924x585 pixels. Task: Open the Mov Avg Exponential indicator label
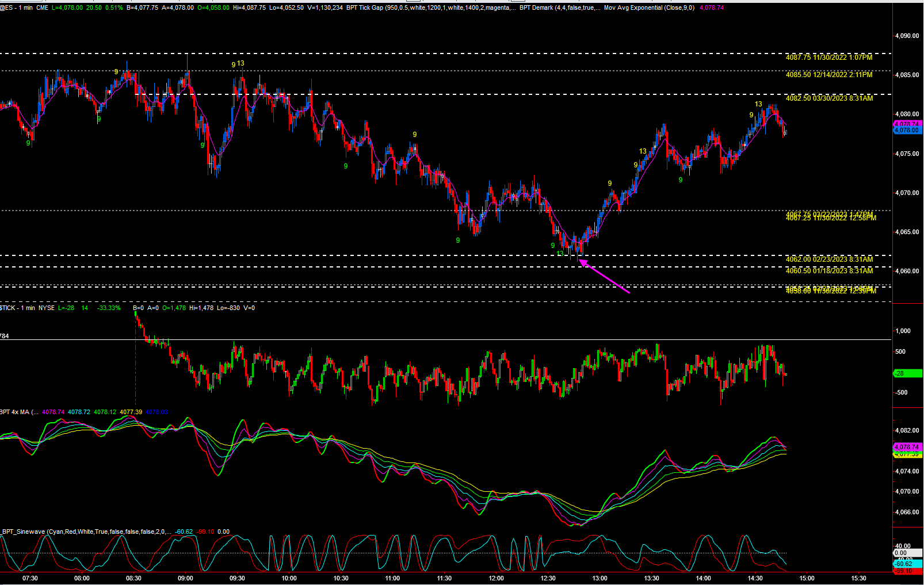coord(648,8)
